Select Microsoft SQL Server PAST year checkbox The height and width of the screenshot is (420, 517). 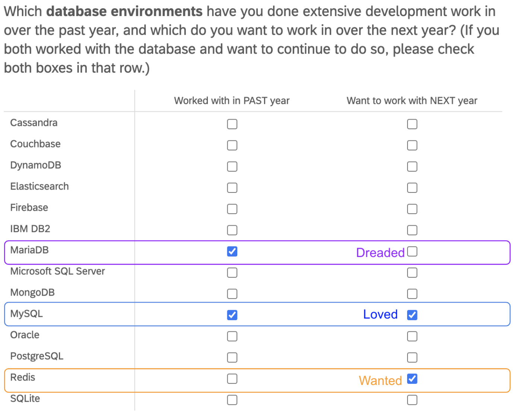tap(232, 273)
